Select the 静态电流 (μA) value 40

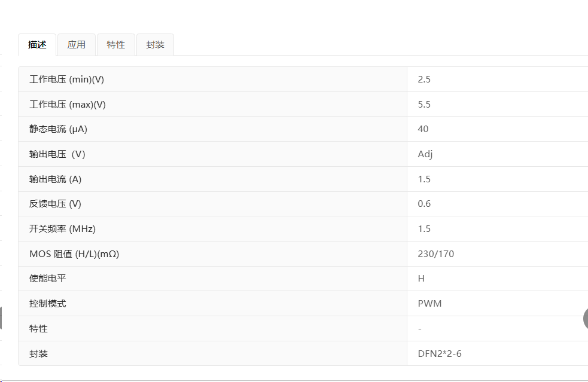(x=423, y=129)
